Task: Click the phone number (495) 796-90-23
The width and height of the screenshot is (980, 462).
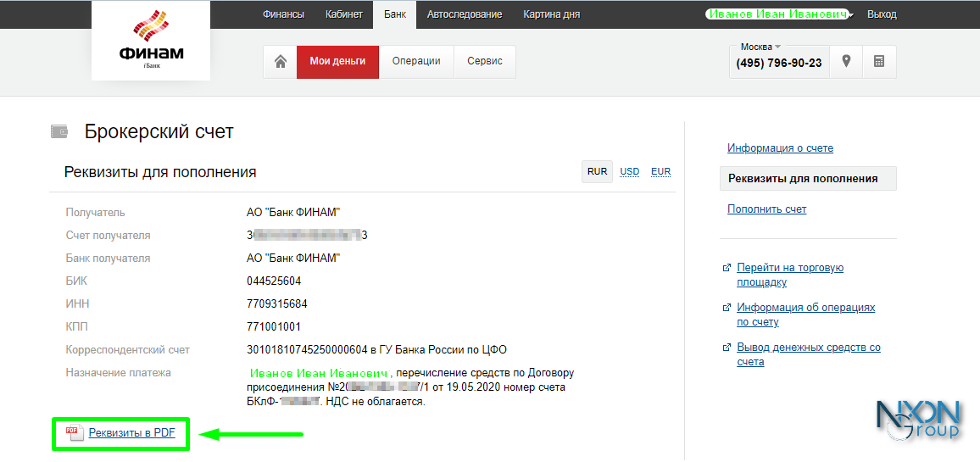Action: click(x=779, y=63)
